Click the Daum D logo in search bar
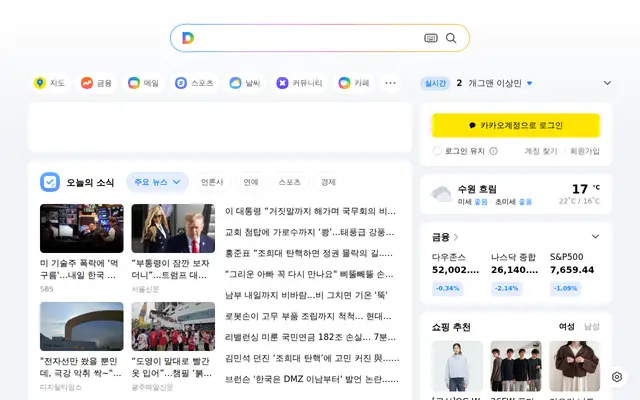This screenshot has height=400, width=640. click(188, 38)
